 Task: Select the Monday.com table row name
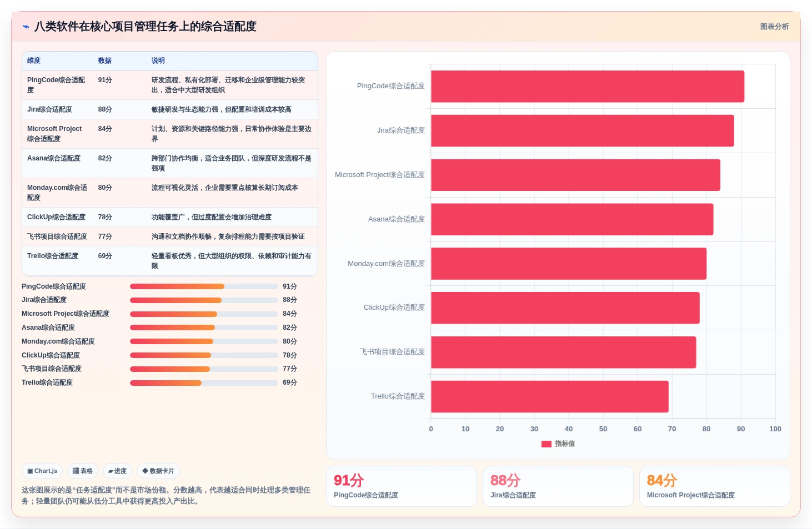57,193
